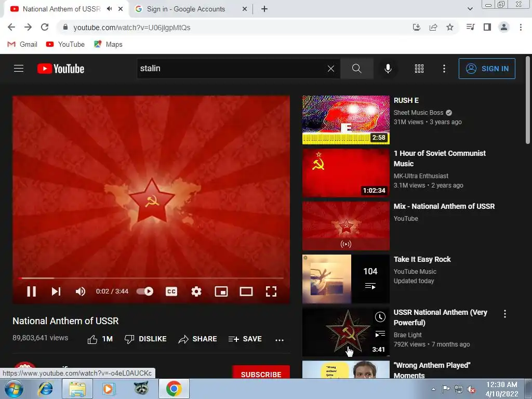The image size is (532, 399).
Task: Mute tab audio speaker icon
Action: (x=109, y=9)
